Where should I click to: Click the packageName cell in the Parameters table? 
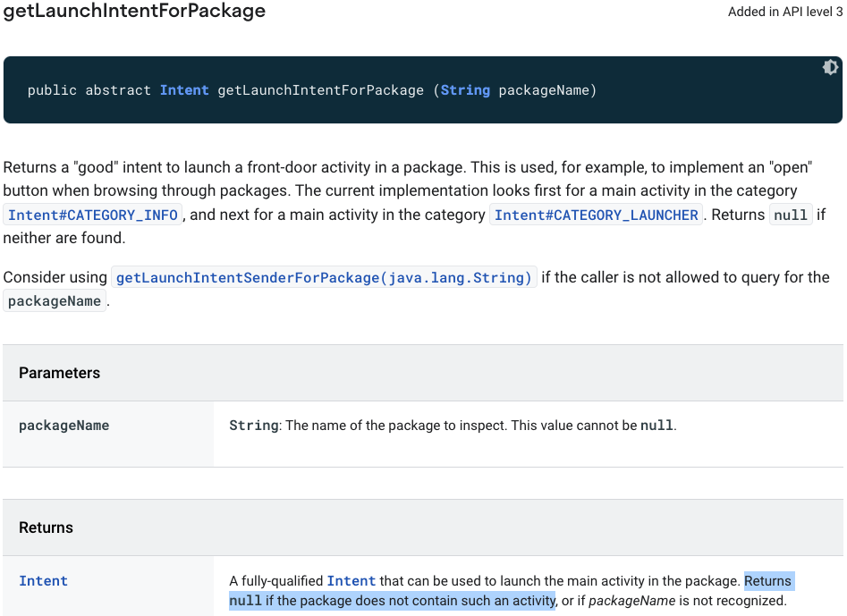click(64, 426)
